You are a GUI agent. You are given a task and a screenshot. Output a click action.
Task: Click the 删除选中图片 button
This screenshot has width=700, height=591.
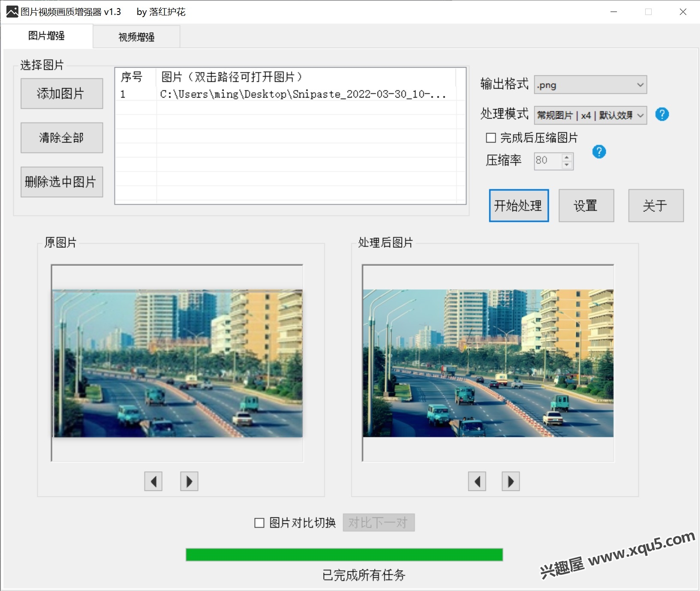[62, 182]
